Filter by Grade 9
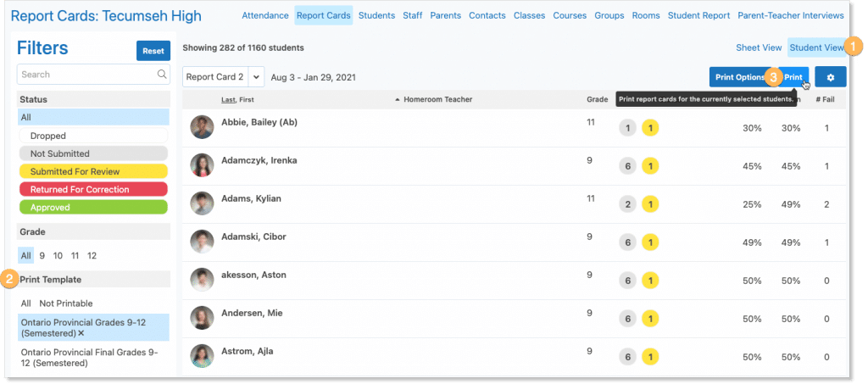This screenshot has width=868, height=384. click(42, 256)
